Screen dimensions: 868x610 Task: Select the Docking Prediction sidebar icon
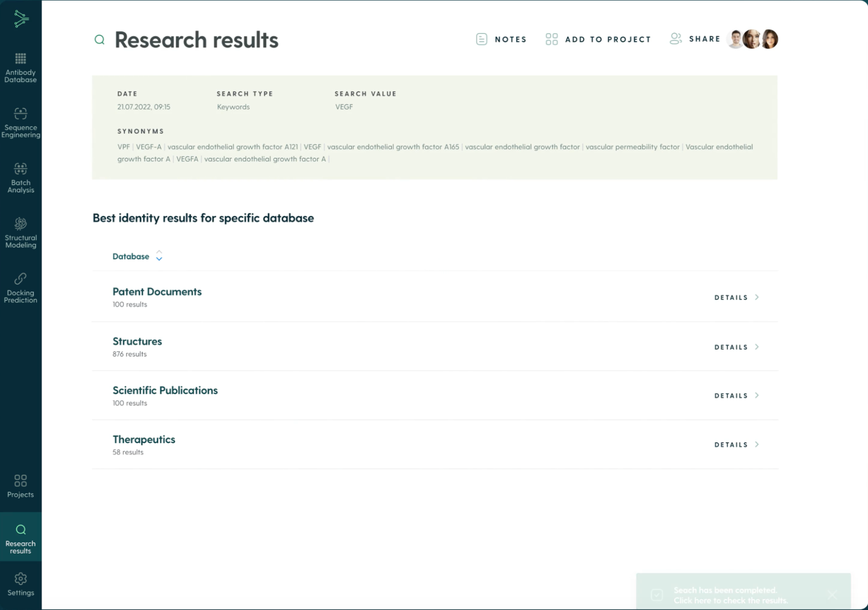pyautogui.click(x=20, y=288)
